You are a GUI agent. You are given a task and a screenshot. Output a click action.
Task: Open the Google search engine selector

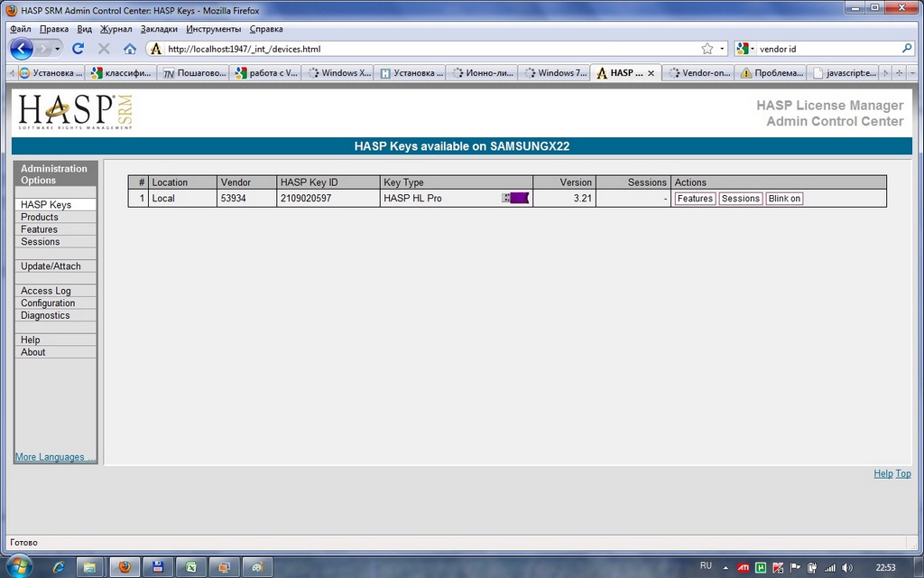[744, 49]
